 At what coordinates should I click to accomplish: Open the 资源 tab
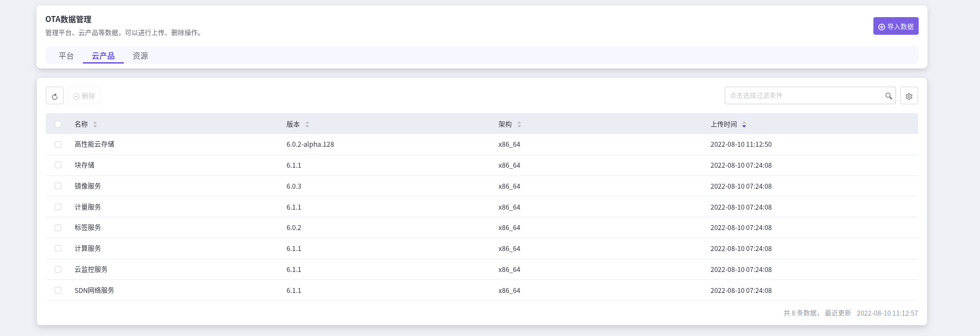click(x=140, y=56)
